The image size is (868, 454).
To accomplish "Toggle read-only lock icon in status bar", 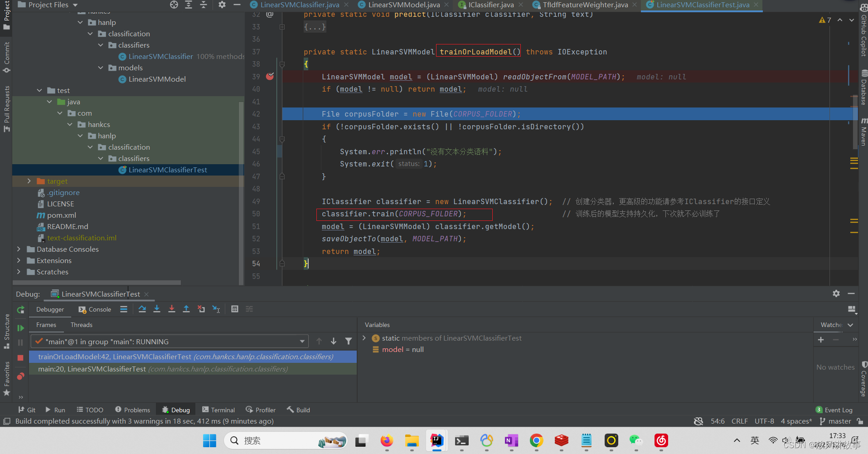I will (860, 421).
